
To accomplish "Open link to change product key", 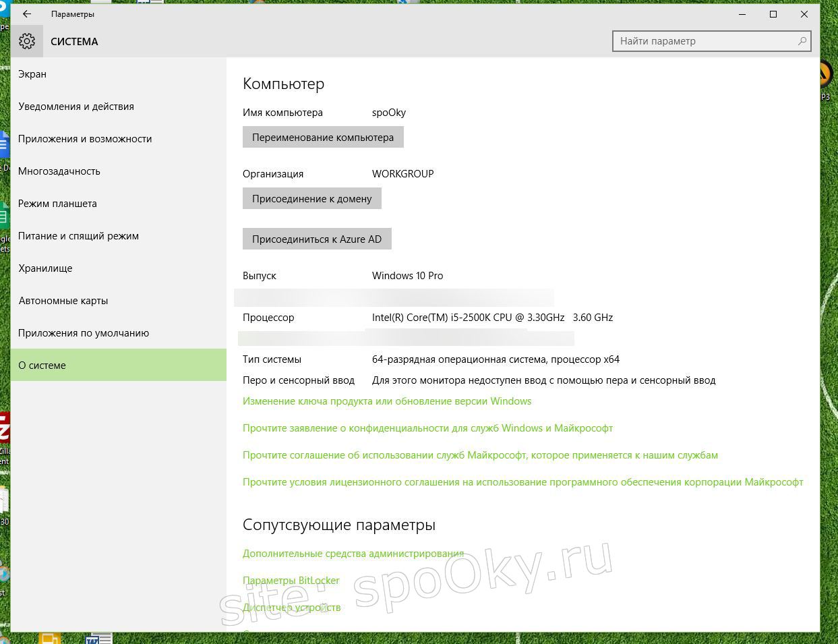I will (387, 401).
